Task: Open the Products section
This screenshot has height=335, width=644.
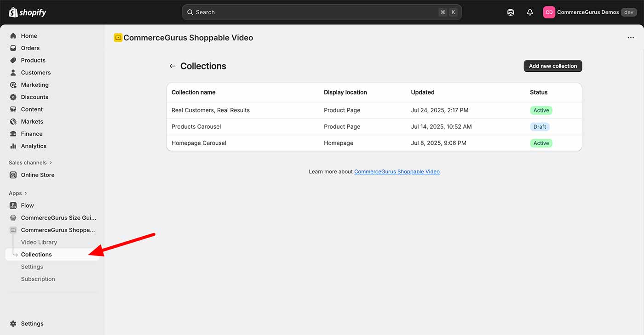Action: (x=33, y=60)
